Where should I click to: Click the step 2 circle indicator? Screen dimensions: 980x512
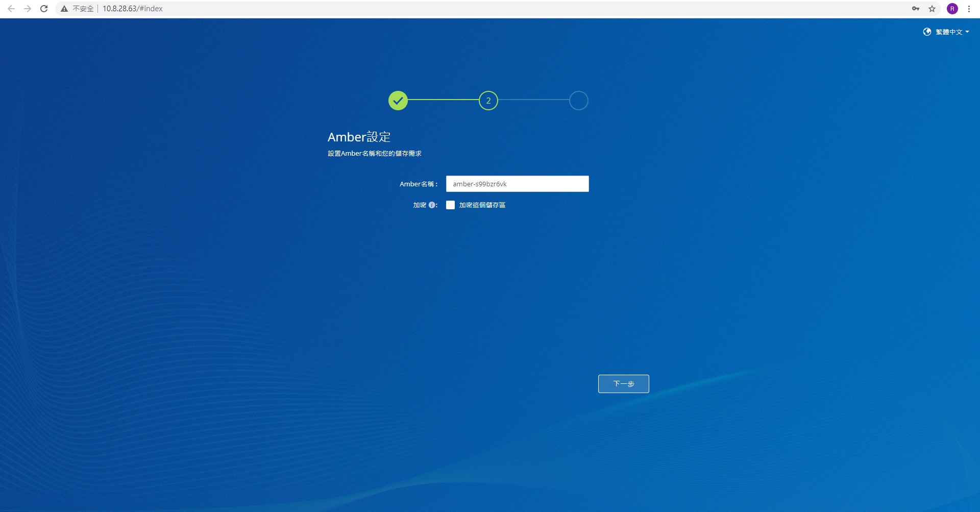pyautogui.click(x=488, y=101)
